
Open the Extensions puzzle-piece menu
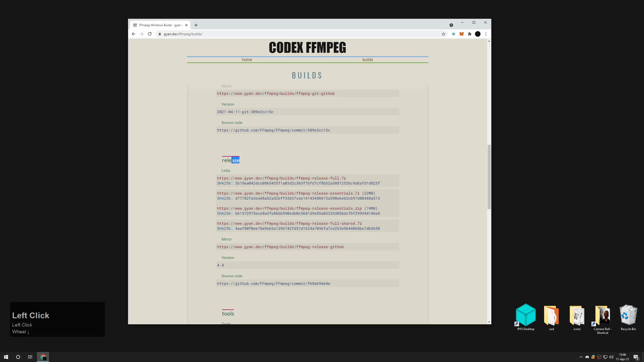(x=469, y=34)
